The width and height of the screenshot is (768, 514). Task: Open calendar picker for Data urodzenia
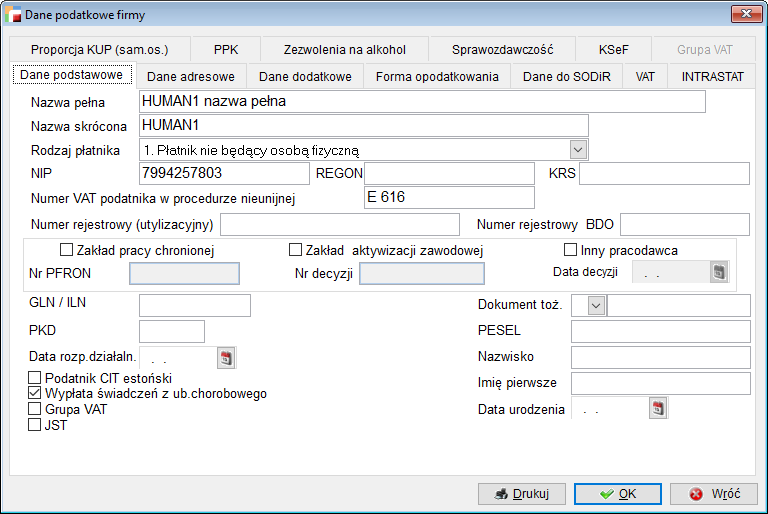[x=658, y=408]
